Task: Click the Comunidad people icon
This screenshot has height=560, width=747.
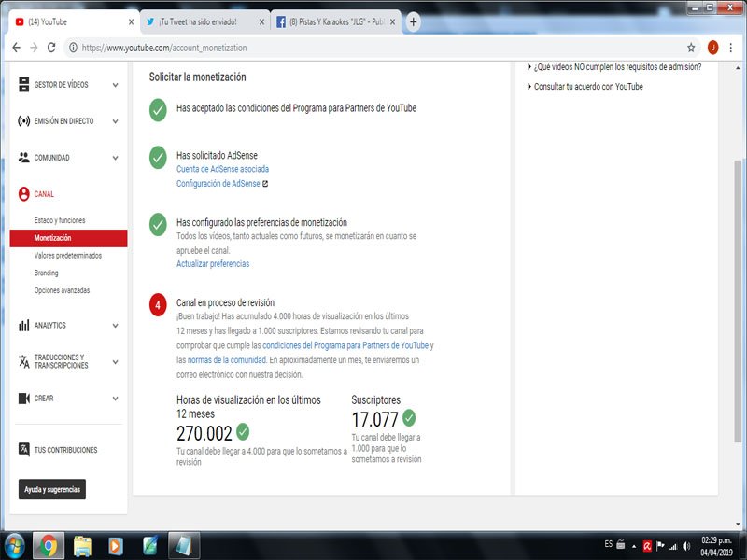Action: click(24, 157)
